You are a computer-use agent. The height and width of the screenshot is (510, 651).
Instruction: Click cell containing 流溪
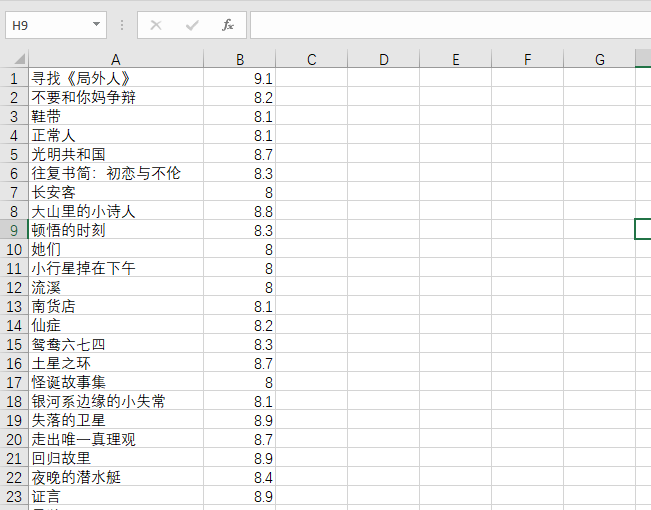click(x=116, y=287)
